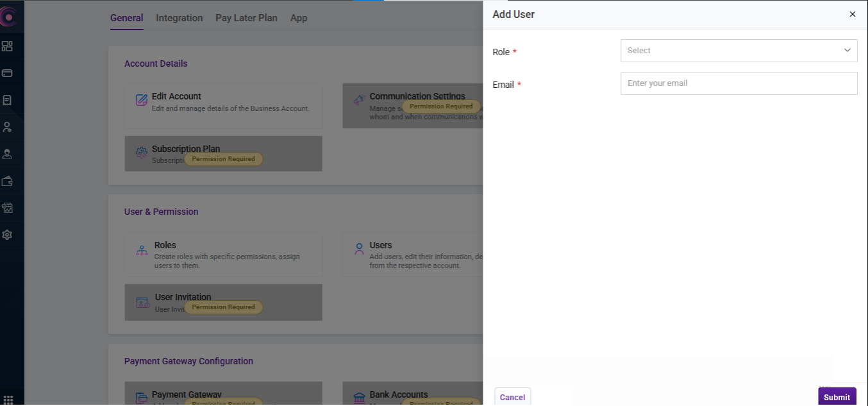Open the app grid launcher icon
The height and width of the screenshot is (406, 868).
coord(8,400)
